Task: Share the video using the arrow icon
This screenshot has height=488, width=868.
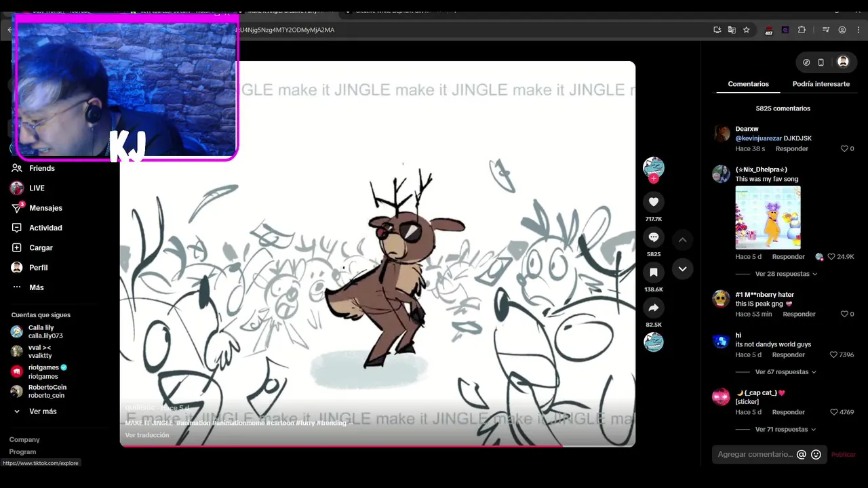Action: (x=654, y=308)
